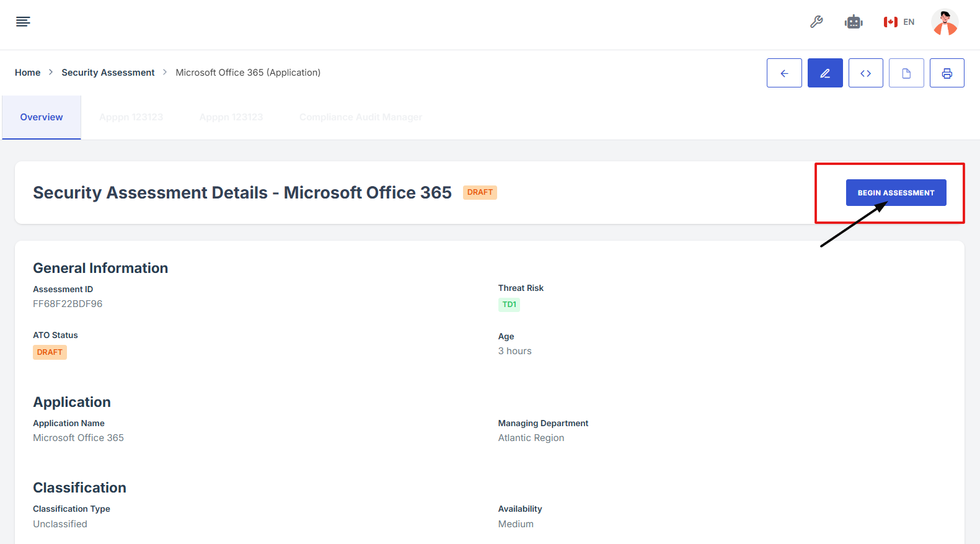The image size is (980, 544).
Task: Click the printer icon button
Action: [x=947, y=73]
